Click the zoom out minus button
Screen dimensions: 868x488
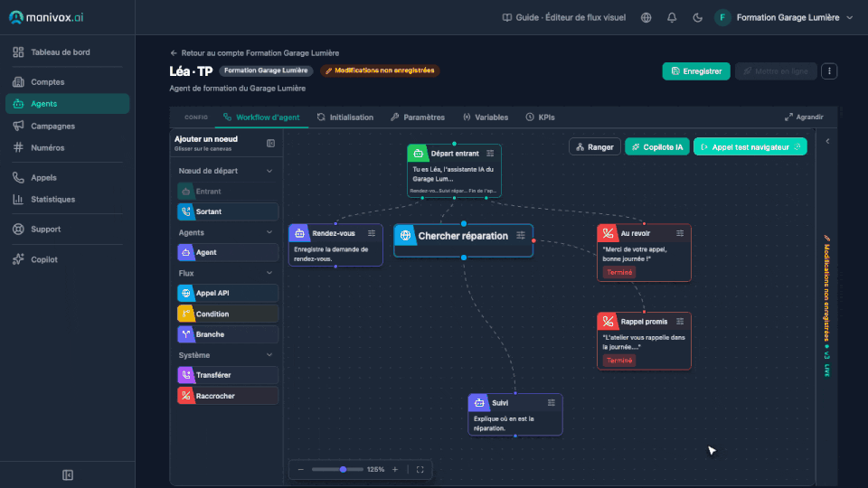tap(300, 469)
